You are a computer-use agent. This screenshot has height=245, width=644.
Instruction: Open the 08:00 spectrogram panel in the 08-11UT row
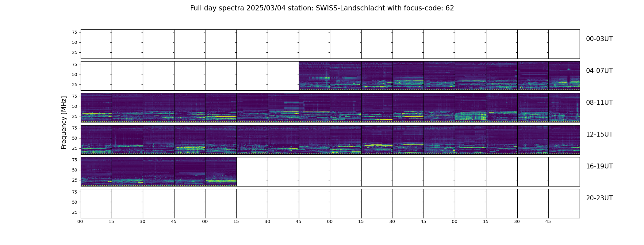96,108
